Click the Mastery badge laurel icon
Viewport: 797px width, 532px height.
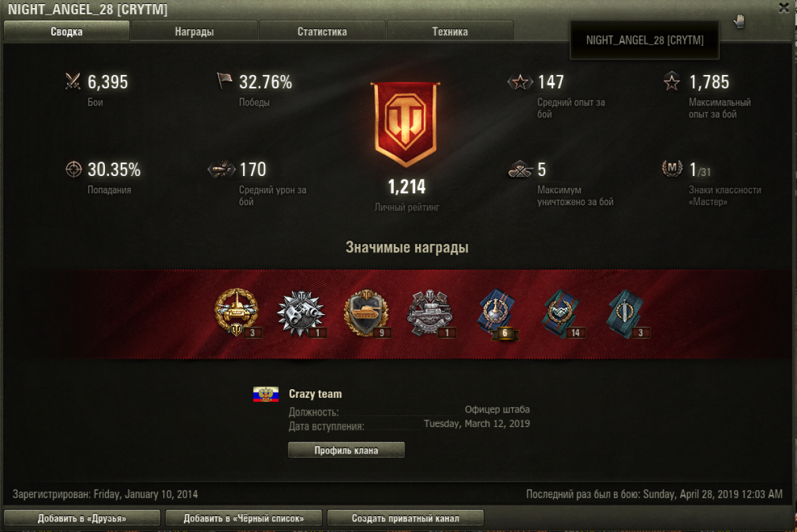click(x=672, y=169)
